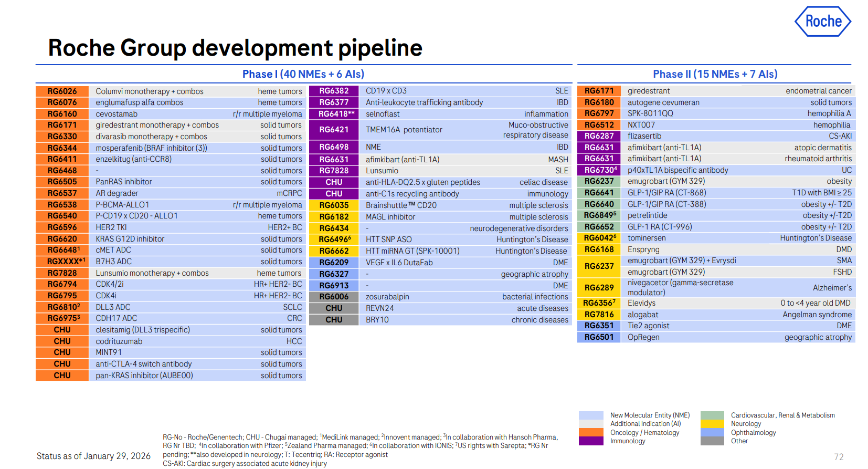
Task: Click the page number 72
Action: tap(839, 457)
